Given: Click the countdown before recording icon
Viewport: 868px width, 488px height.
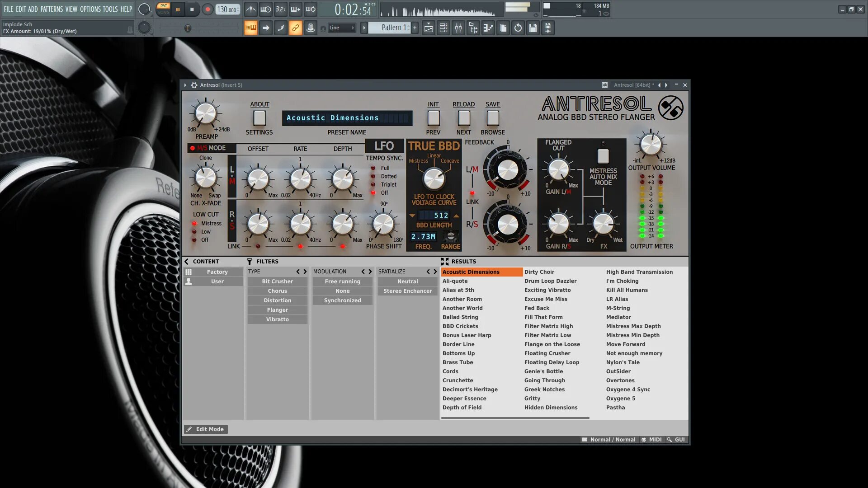Looking at the screenshot, I should [280, 9].
